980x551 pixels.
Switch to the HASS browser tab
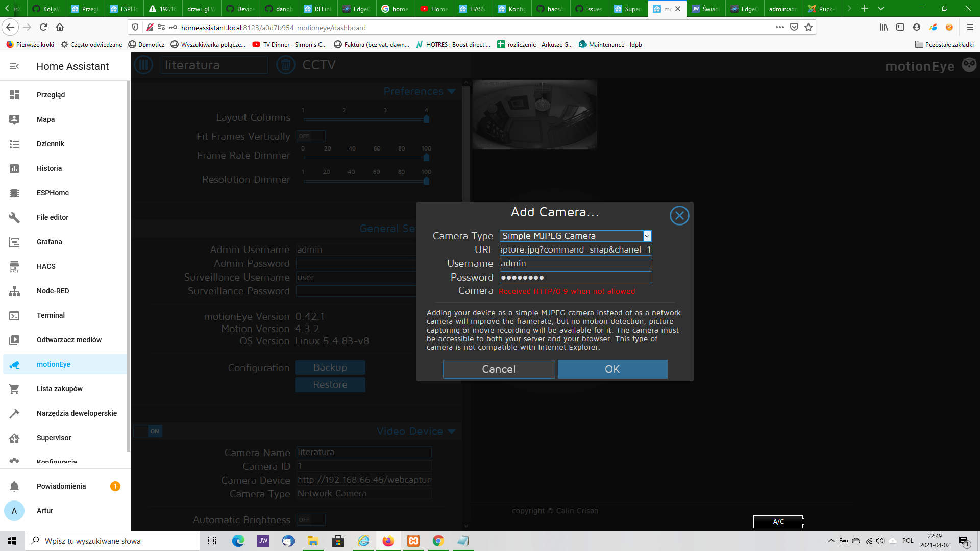point(473,9)
